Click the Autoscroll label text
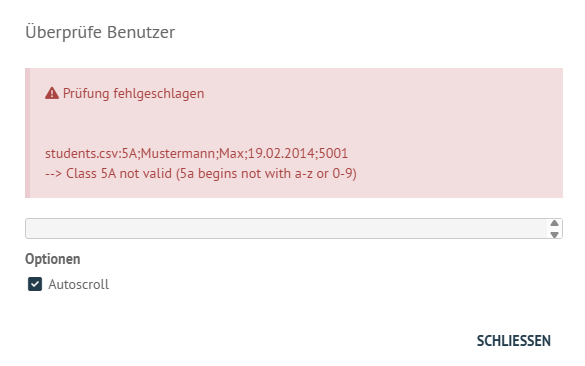 tap(79, 284)
